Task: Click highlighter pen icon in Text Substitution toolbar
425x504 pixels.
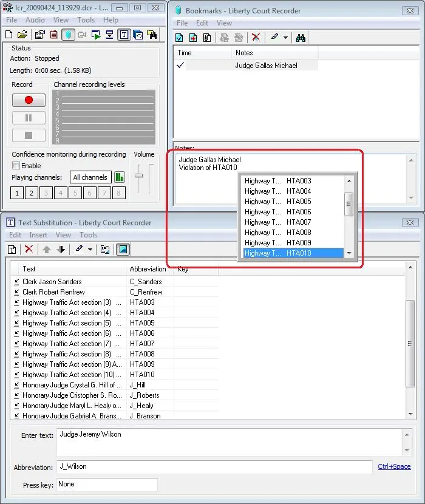Action: (79, 249)
